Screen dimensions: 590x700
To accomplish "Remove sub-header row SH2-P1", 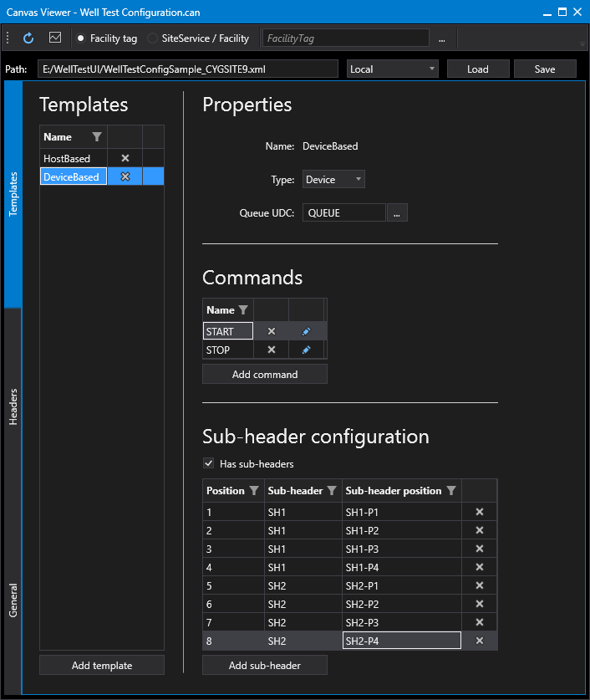I will point(480,585).
